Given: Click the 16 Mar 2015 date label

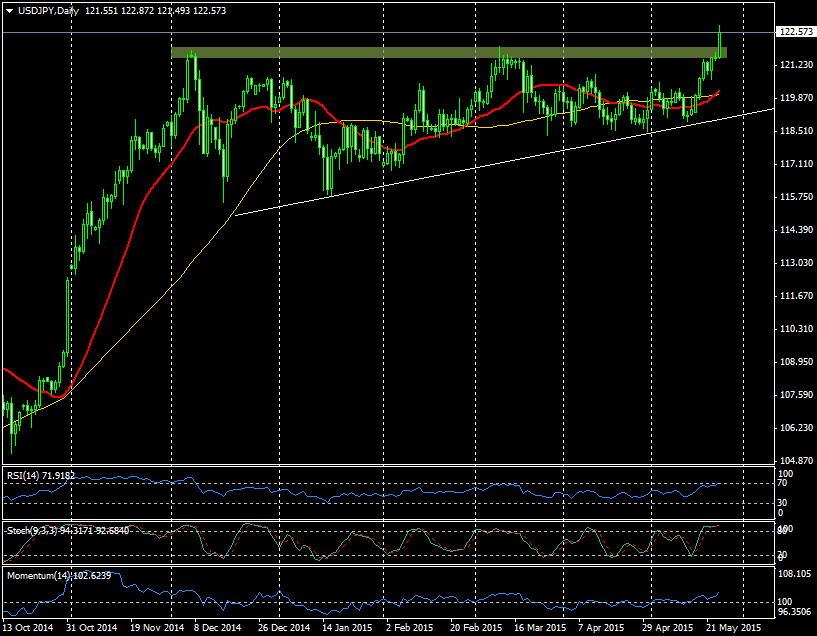Looking at the screenshot, I should (x=539, y=628).
